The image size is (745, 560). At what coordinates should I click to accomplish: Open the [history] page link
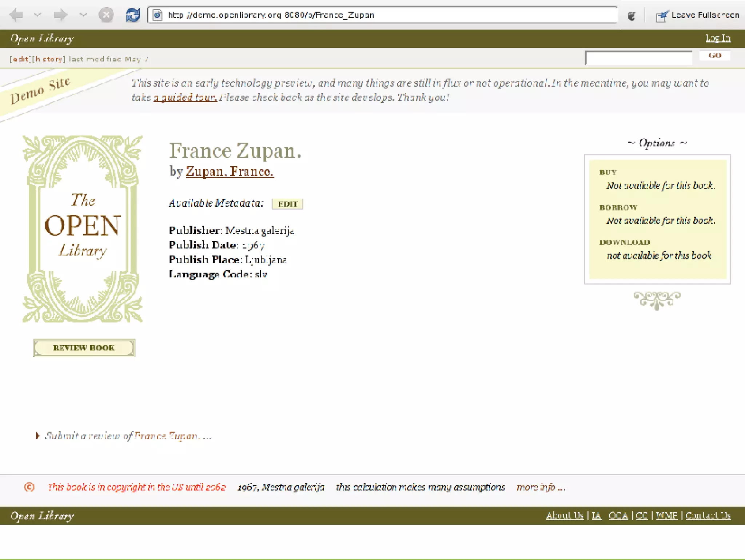pos(48,59)
